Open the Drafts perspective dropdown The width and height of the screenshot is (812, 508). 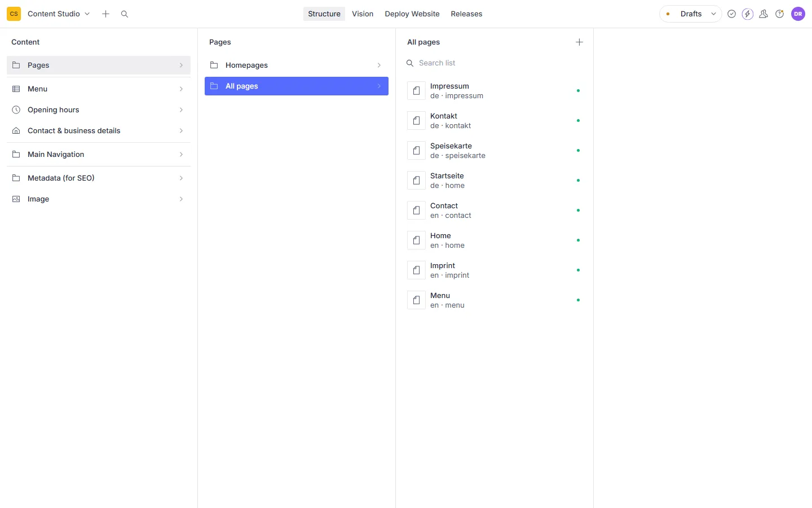(x=691, y=14)
